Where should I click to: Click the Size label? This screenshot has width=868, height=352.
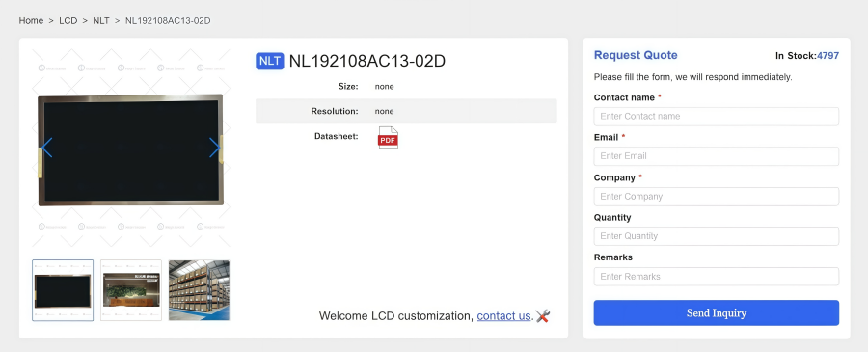pos(348,87)
